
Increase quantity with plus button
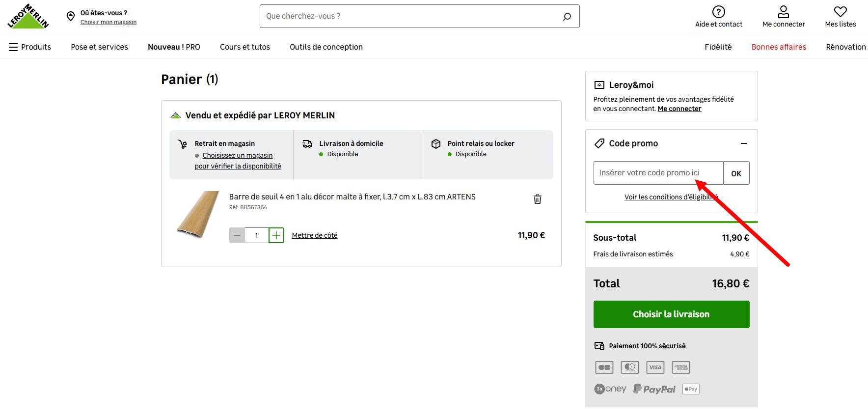[x=276, y=235]
